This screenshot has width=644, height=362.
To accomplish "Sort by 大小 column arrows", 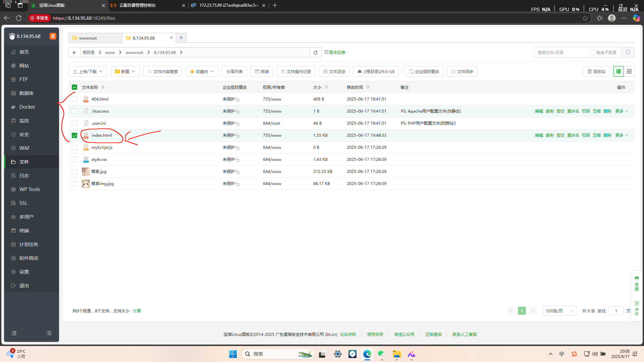I will click(x=326, y=87).
